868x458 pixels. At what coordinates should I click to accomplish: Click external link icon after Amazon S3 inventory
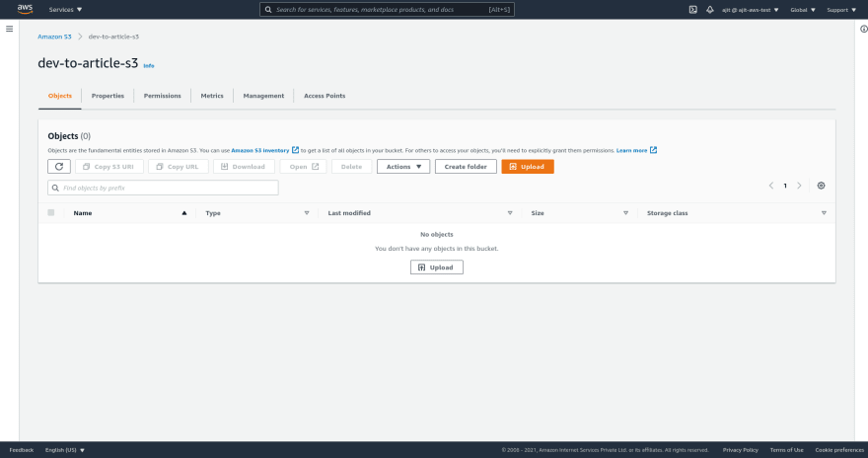coord(295,150)
